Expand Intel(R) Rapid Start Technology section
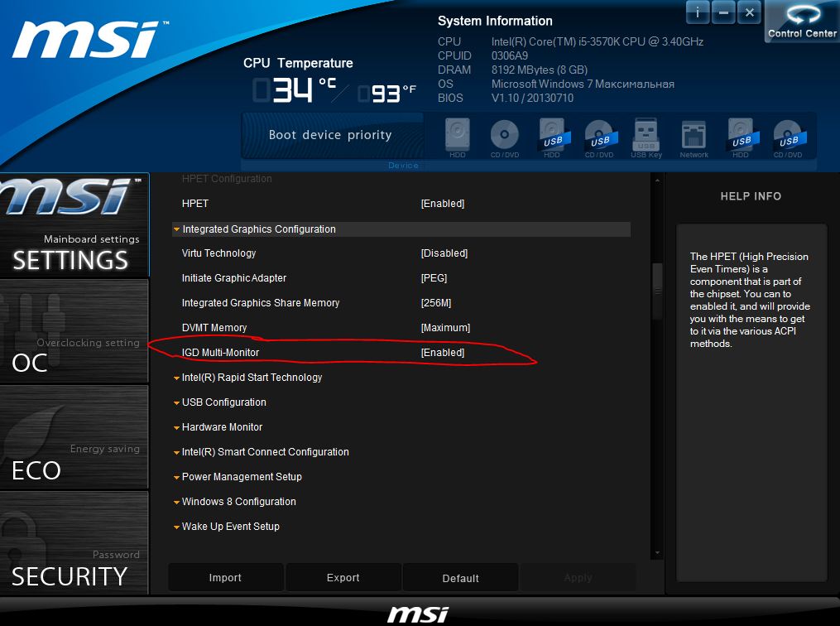 252,378
